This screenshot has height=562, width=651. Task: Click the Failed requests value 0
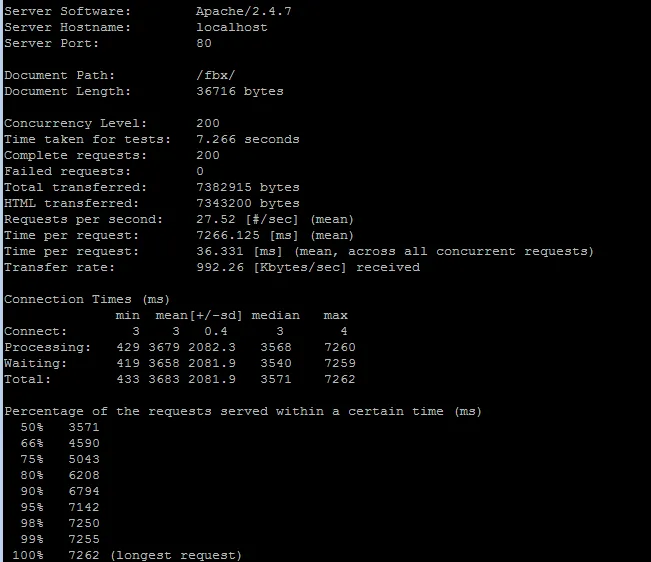point(201,171)
